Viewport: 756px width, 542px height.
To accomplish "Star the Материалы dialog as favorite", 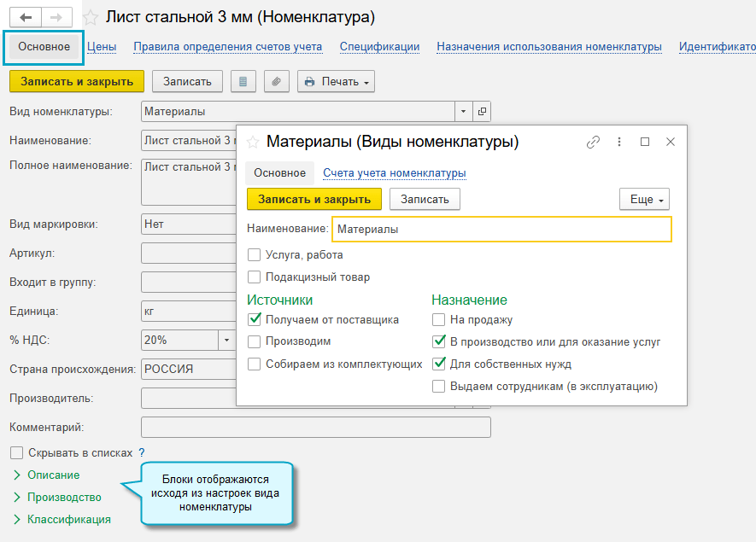I will pyautogui.click(x=253, y=143).
